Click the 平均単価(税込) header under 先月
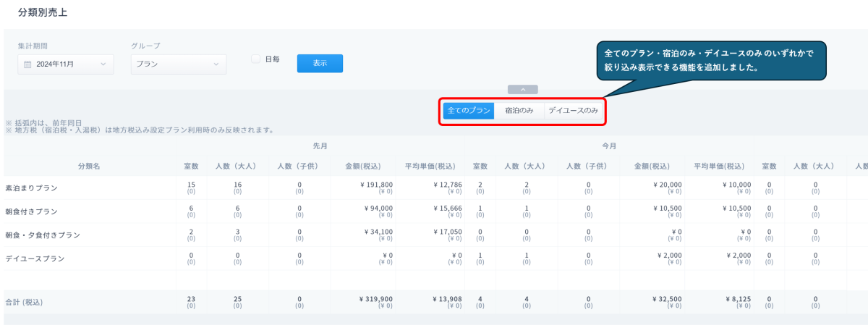The image size is (868, 328). tap(430, 167)
